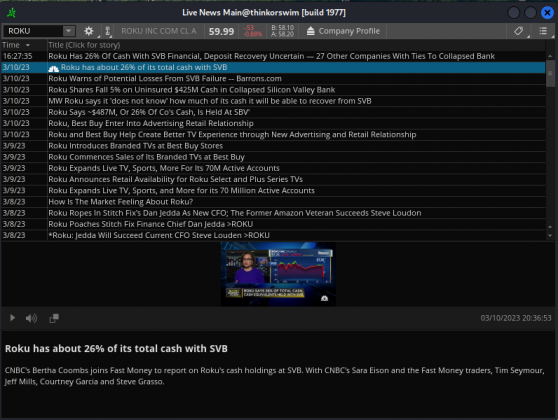
Task: Click the video timestamp 03/10/2023 20:36:53
Action: pyautogui.click(x=516, y=318)
